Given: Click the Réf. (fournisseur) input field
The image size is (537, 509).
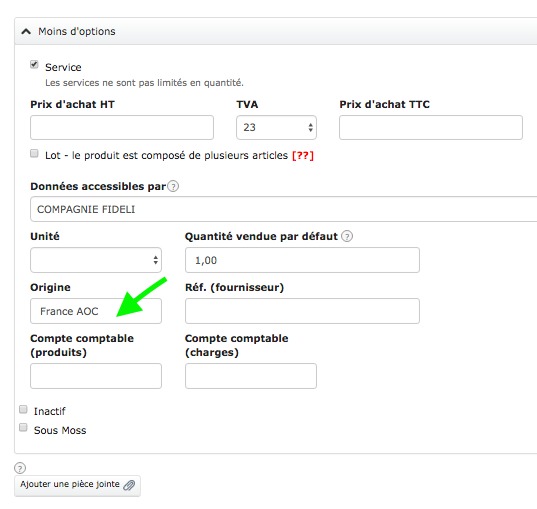Looking at the screenshot, I should coord(302,311).
